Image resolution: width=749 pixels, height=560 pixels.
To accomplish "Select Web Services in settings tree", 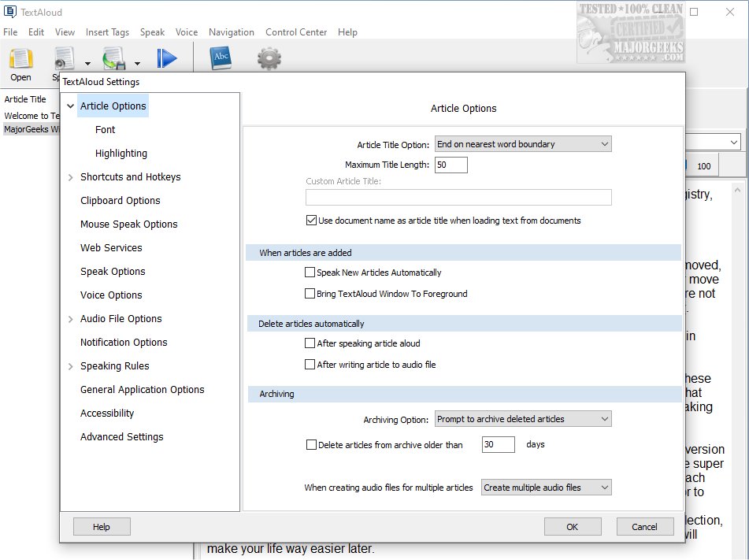I will (111, 248).
